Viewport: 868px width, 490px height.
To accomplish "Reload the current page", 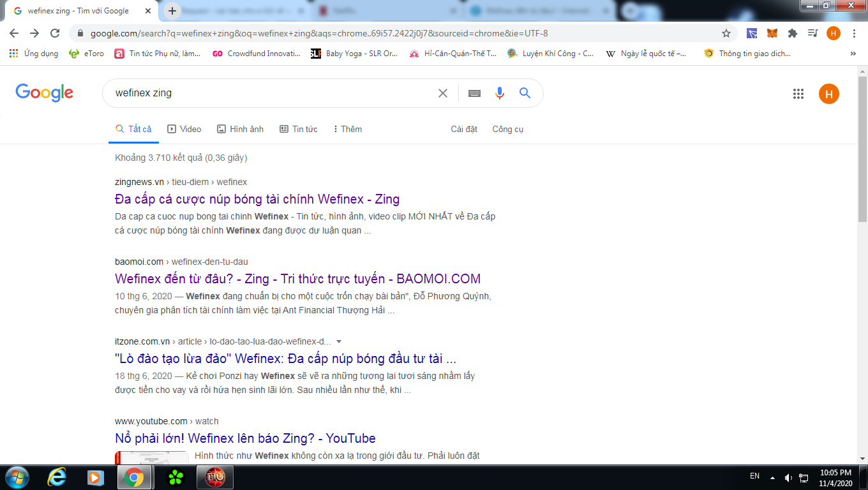I will coord(55,33).
